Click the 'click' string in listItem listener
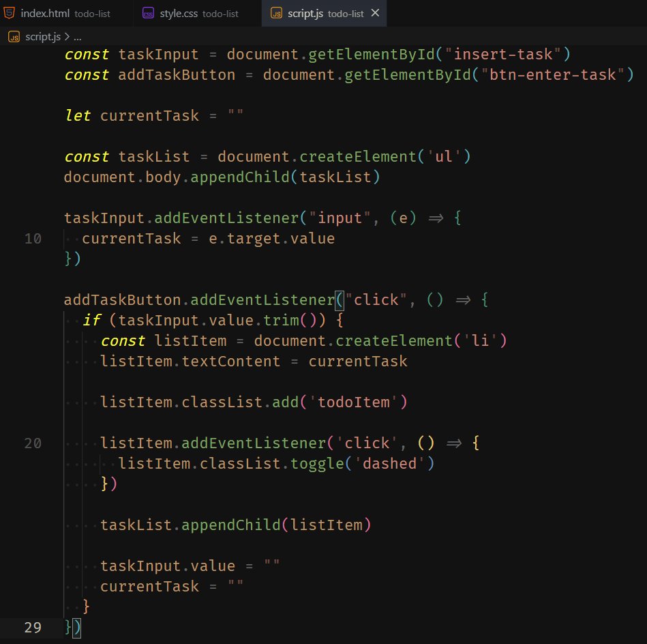Screen dimensions: 647x644 click(367, 443)
